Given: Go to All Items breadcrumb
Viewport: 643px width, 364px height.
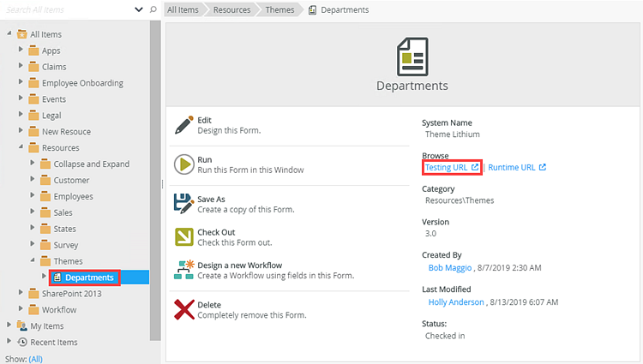Looking at the screenshot, I should [x=182, y=10].
